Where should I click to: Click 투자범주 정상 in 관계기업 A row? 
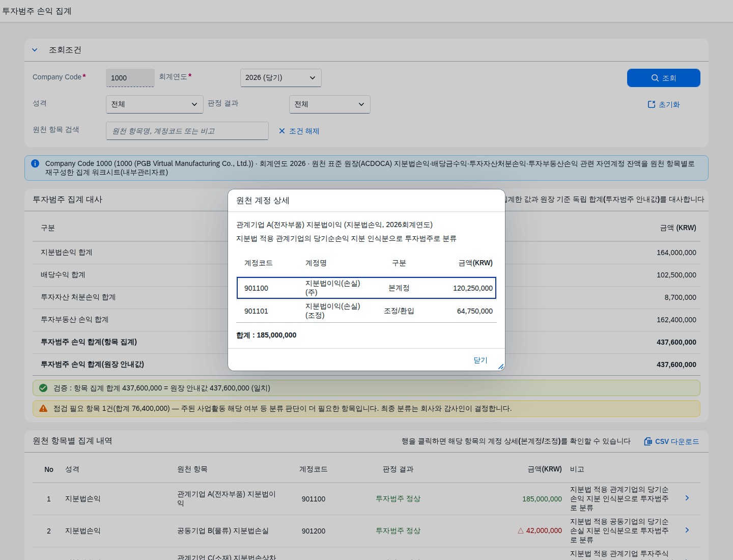tap(398, 499)
